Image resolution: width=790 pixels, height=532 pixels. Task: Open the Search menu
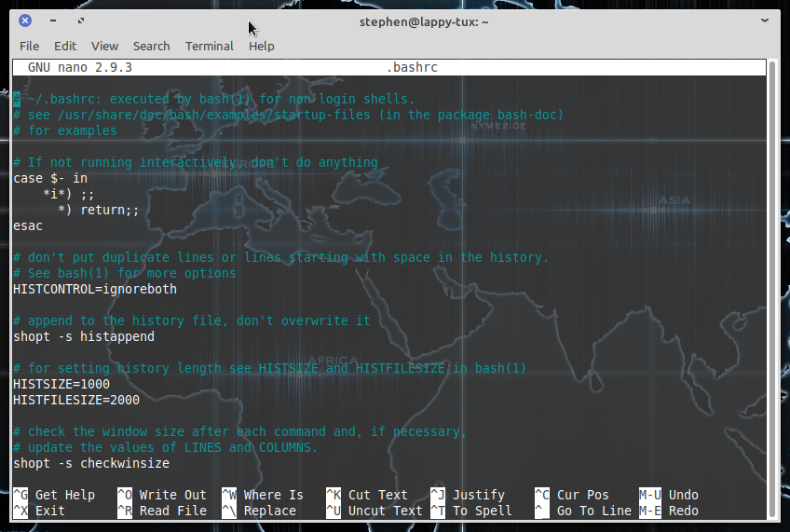pos(151,46)
